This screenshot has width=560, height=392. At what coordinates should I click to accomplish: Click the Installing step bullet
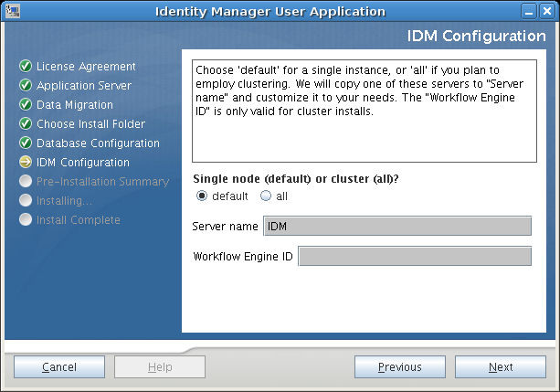(26, 200)
